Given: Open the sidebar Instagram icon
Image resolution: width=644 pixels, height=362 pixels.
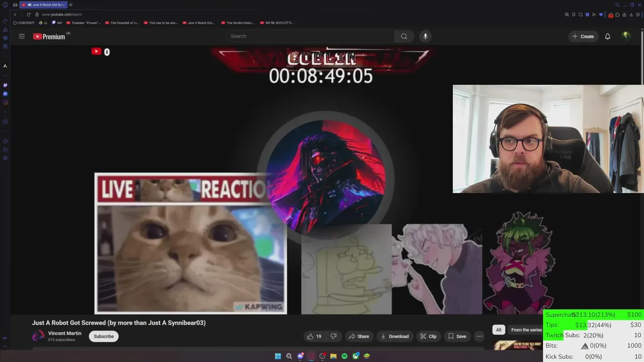Looking at the screenshot, I should click(5, 102).
